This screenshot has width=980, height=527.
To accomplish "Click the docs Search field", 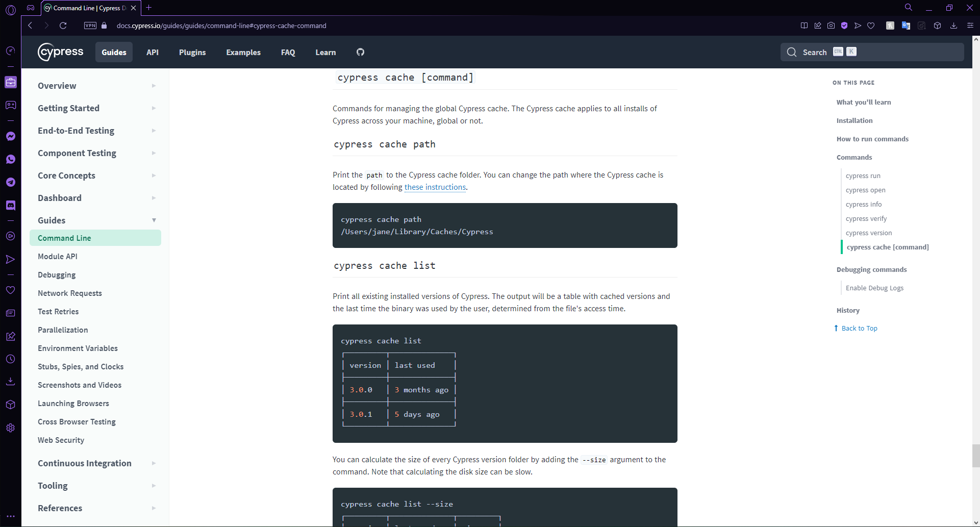I will click(x=872, y=52).
